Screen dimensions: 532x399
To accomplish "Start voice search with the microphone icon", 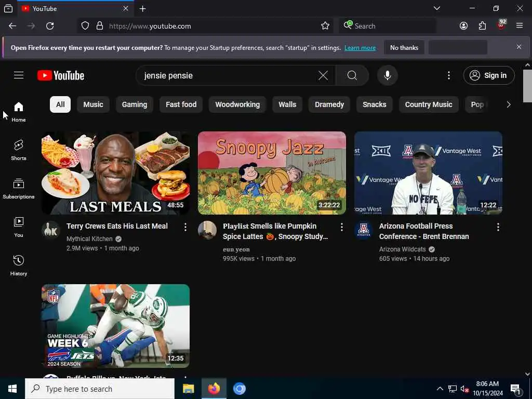I will pos(388,75).
